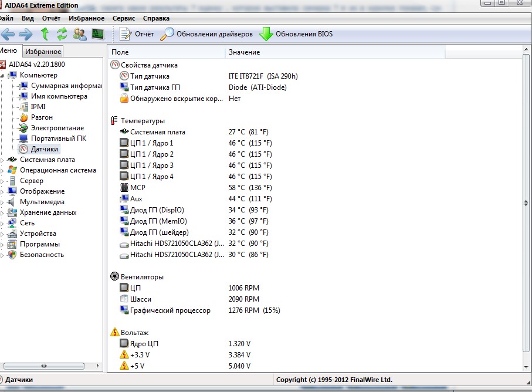Click the Сервер tower icon

[x=12, y=181]
